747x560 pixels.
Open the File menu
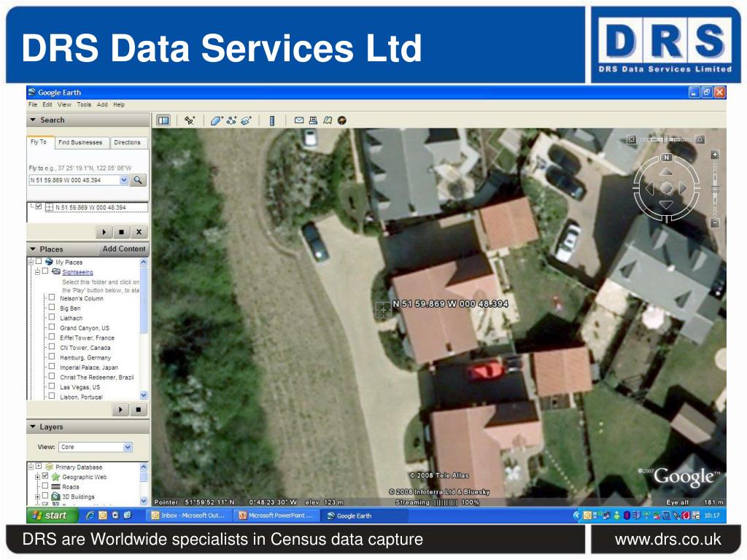(x=33, y=105)
